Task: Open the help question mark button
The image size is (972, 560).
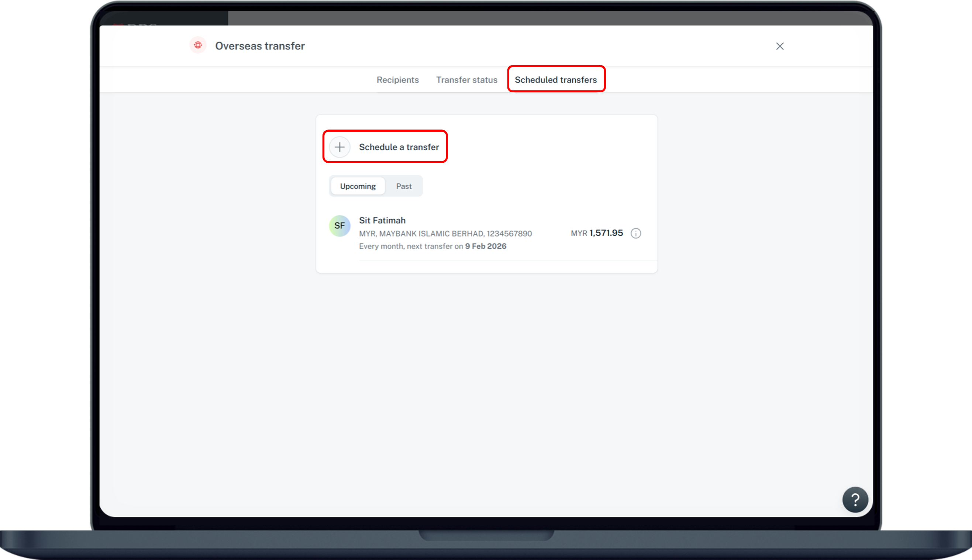Action: tap(855, 499)
